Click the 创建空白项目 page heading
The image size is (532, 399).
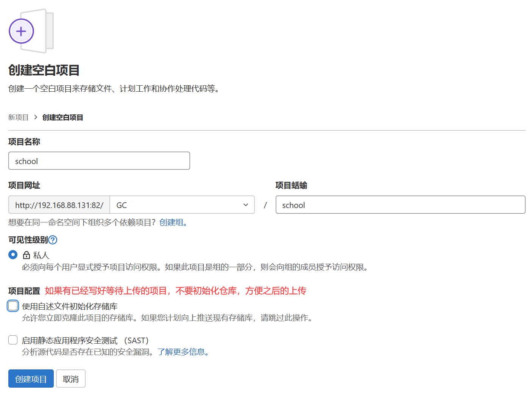[x=44, y=70]
